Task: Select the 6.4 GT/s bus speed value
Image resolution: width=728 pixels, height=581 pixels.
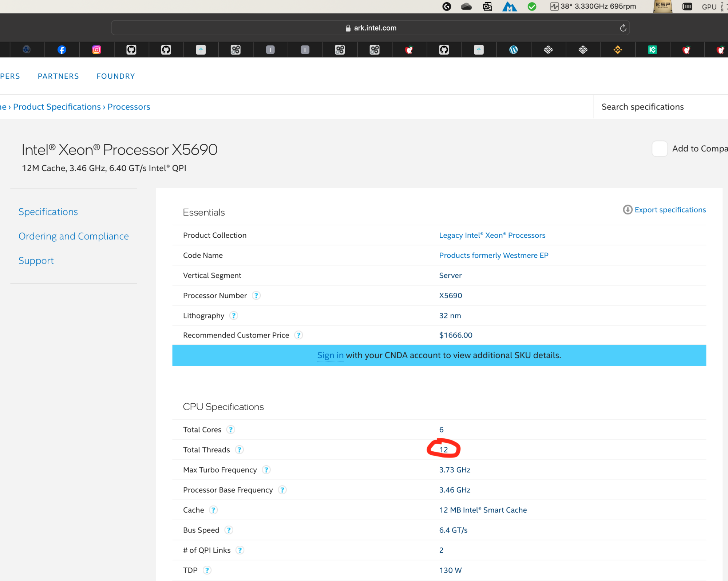Action: coord(453,530)
